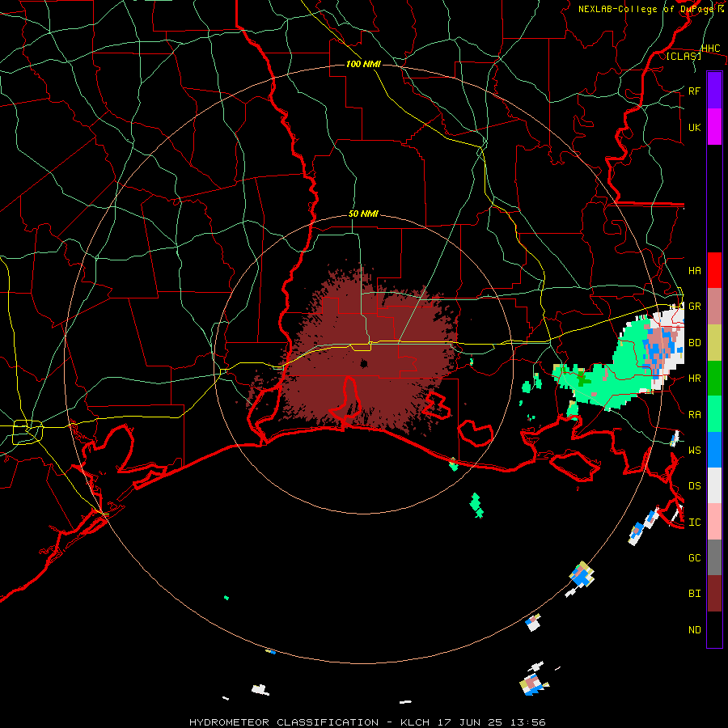Click the WS legend label
Screen dimensions: 728x728
pyautogui.click(x=694, y=451)
